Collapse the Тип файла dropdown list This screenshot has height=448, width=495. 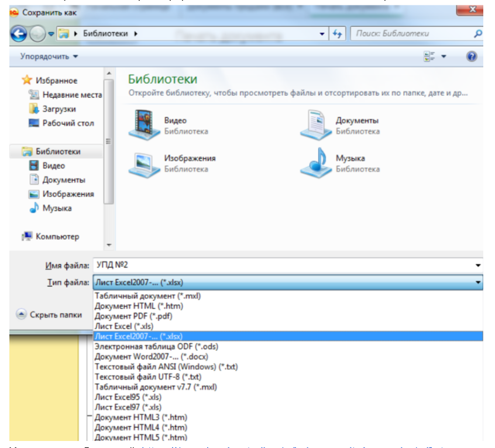click(478, 282)
